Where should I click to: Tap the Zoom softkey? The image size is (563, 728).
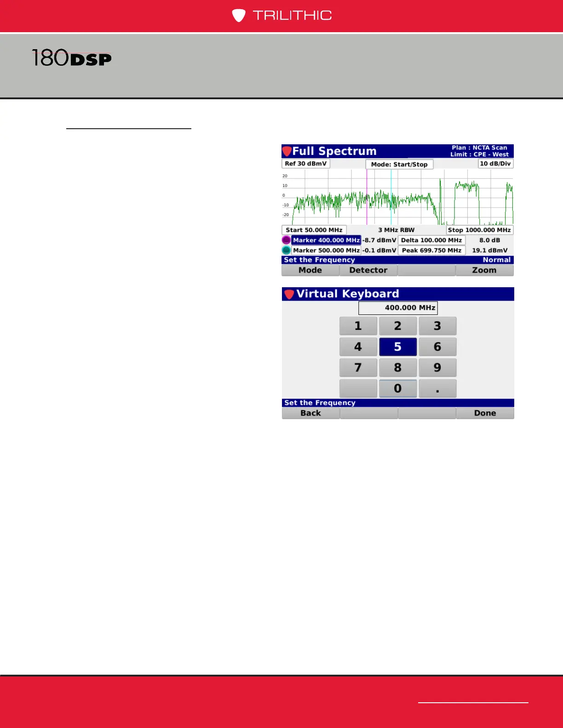coord(484,270)
